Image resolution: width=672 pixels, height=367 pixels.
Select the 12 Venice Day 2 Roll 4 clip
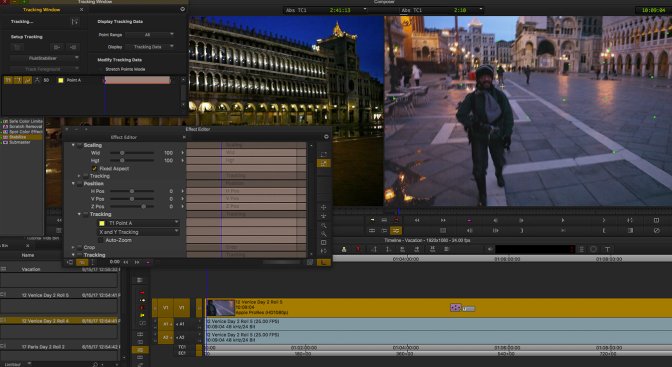(45, 321)
